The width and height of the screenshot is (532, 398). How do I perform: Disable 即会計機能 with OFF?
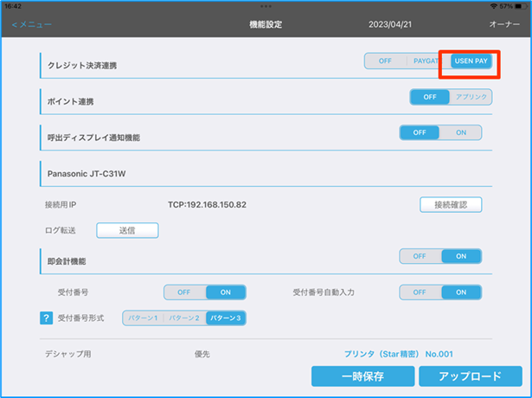[x=420, y=256]
